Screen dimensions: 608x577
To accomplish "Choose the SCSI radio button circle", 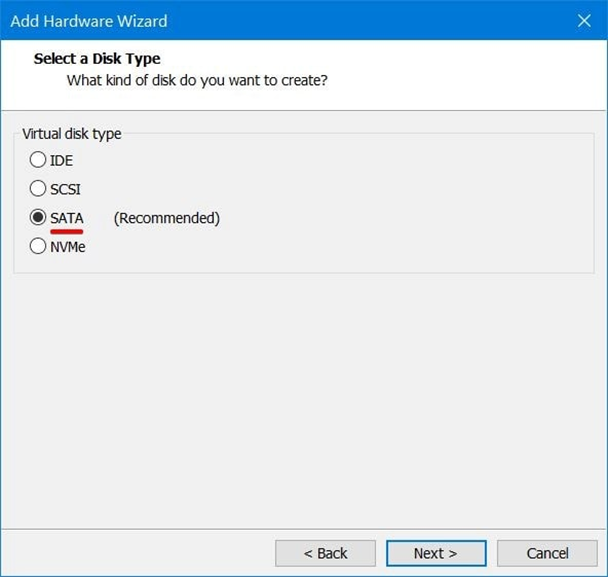I will pos(38,188).
